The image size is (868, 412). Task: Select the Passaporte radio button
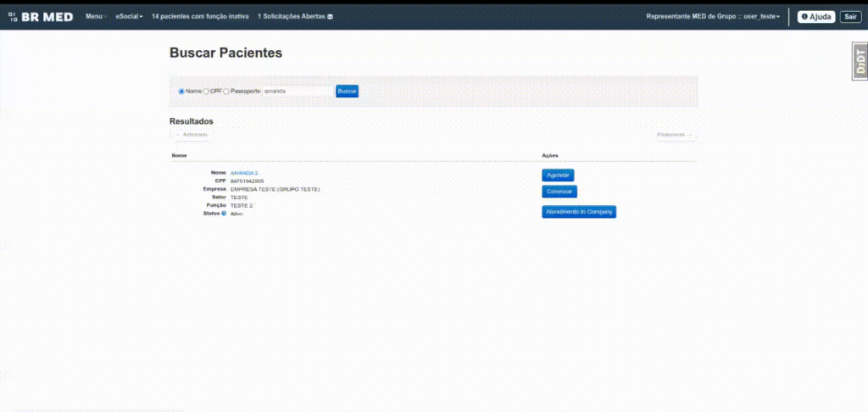pyautogui.click(x=226, y=92)
